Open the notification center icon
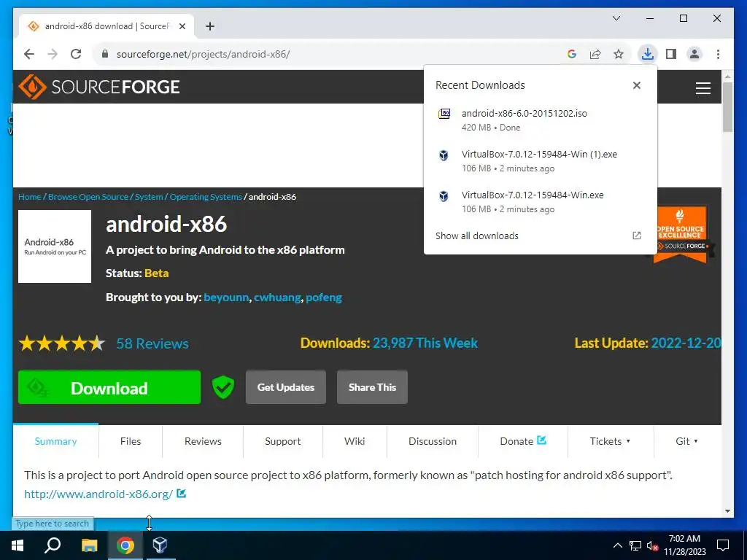This screenshot has width=747, height=560. [x=723, y=545]
